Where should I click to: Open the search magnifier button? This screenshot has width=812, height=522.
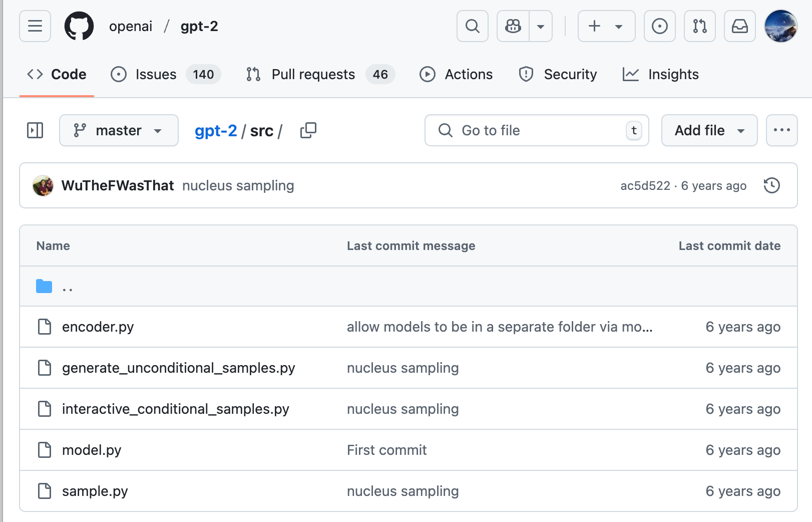click(x=472, y=26)
